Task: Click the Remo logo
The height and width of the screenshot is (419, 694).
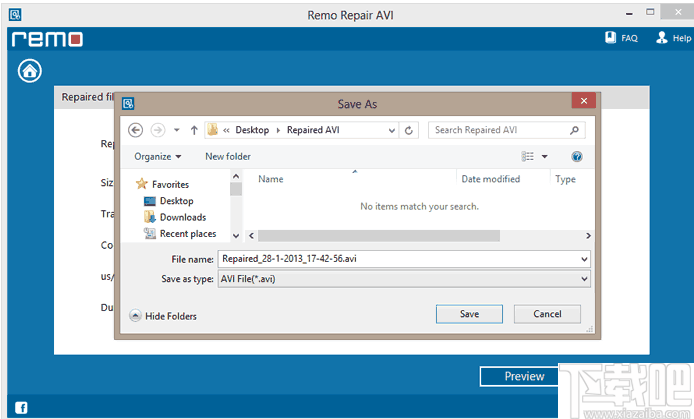Action: coord(47,39)
